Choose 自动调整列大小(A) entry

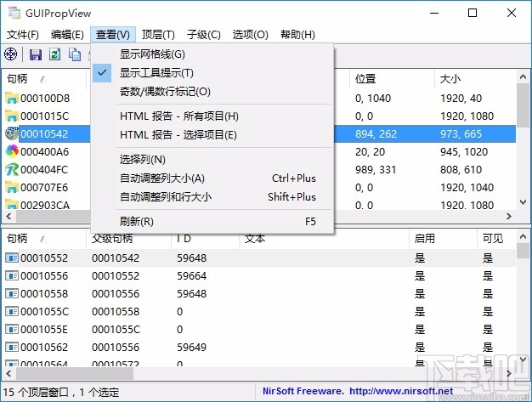click(x=212, y=178)
